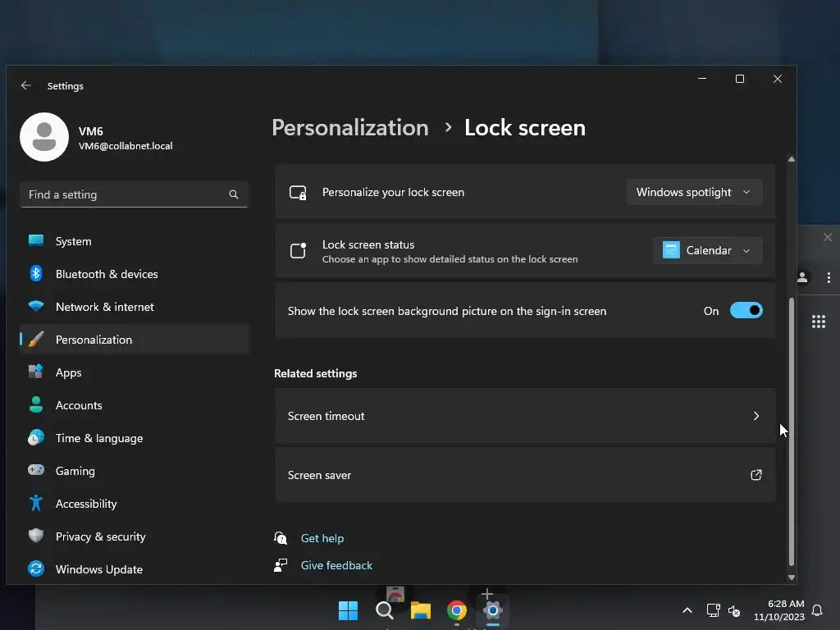Select Personalization in the sidebar

135,340
